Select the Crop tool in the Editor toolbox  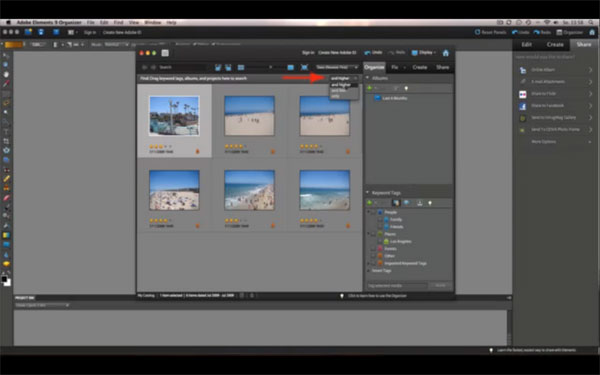(6, 141)
